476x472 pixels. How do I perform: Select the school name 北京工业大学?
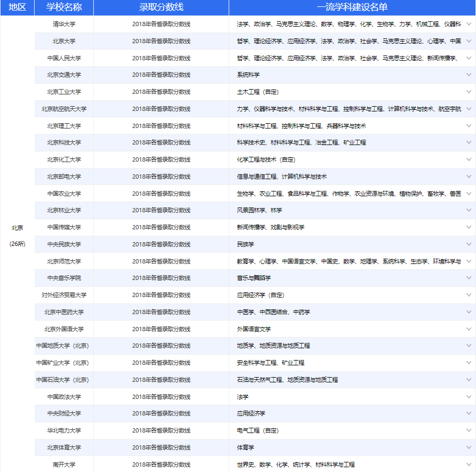[64, 92]
